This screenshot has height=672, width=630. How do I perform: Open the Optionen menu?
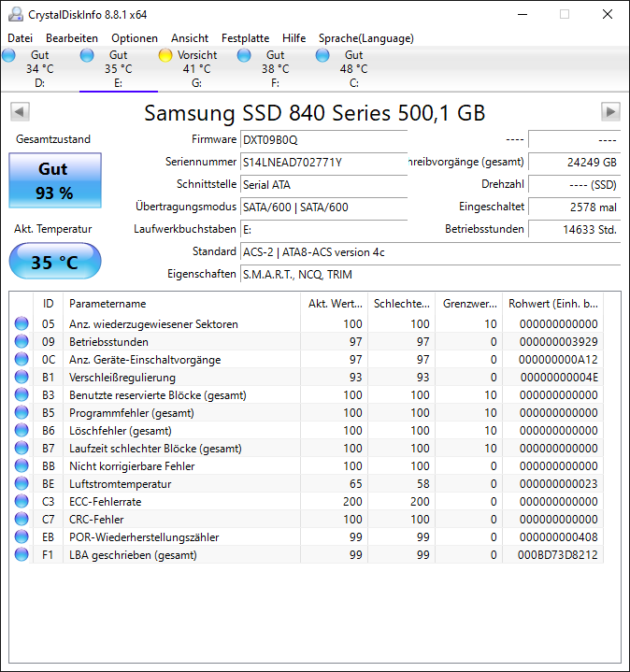click(135, 38)
